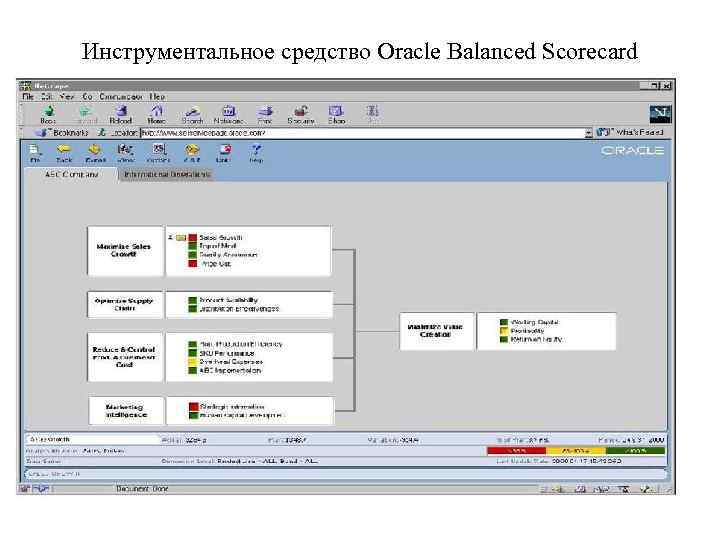Click the SKU Performance indicator
The image size is (720, 540).
pos(226,353)
